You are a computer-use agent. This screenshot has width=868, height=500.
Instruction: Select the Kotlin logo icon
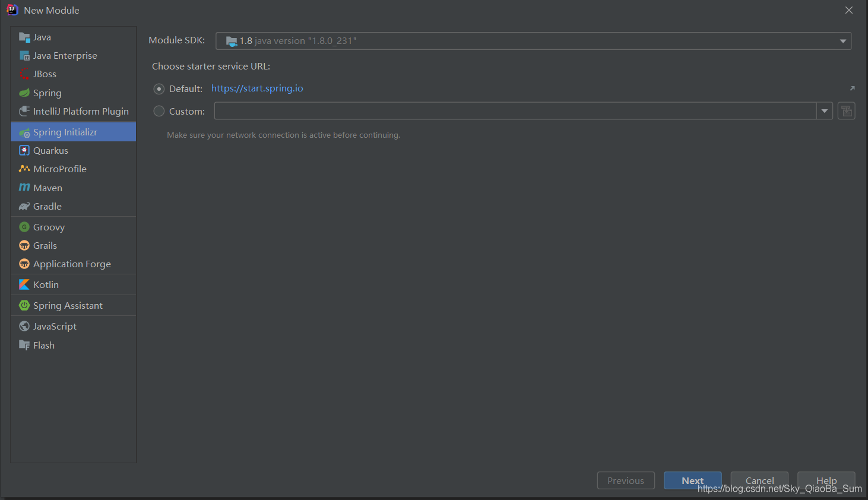24,285
